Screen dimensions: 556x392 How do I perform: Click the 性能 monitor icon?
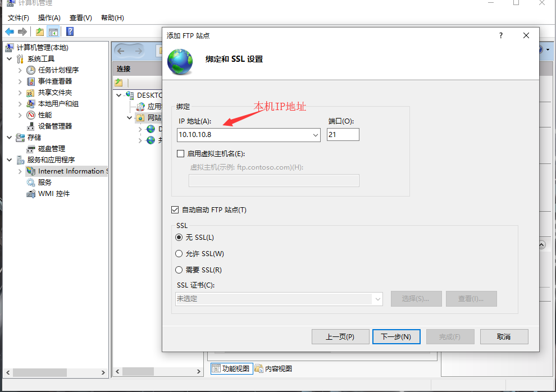tap(31, 115)
